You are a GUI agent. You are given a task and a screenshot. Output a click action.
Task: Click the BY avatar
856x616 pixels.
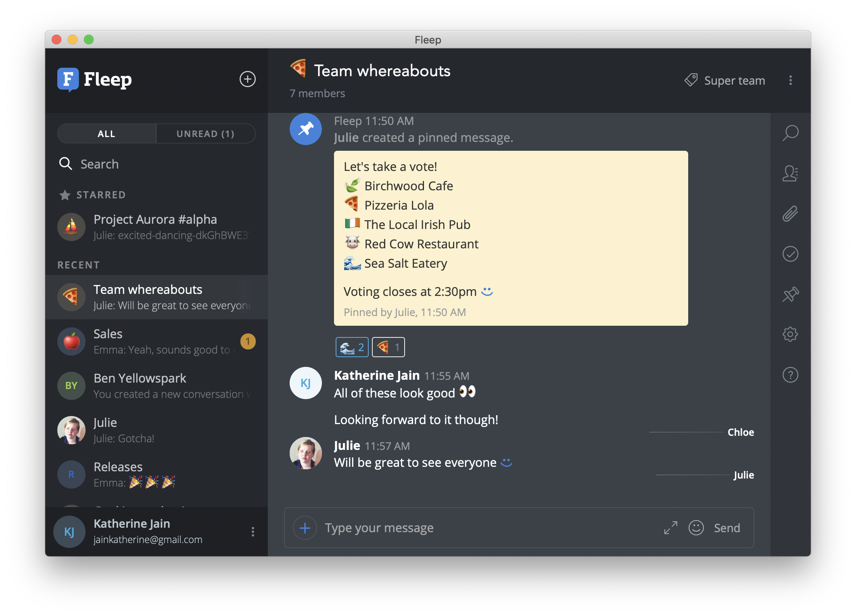71,386
